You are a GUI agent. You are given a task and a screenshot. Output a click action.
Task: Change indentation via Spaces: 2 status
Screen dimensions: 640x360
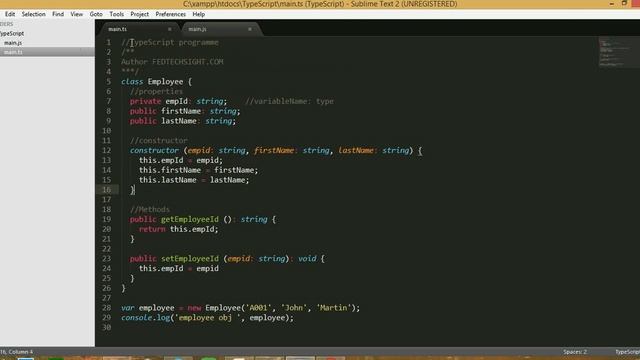click(575, 352)
